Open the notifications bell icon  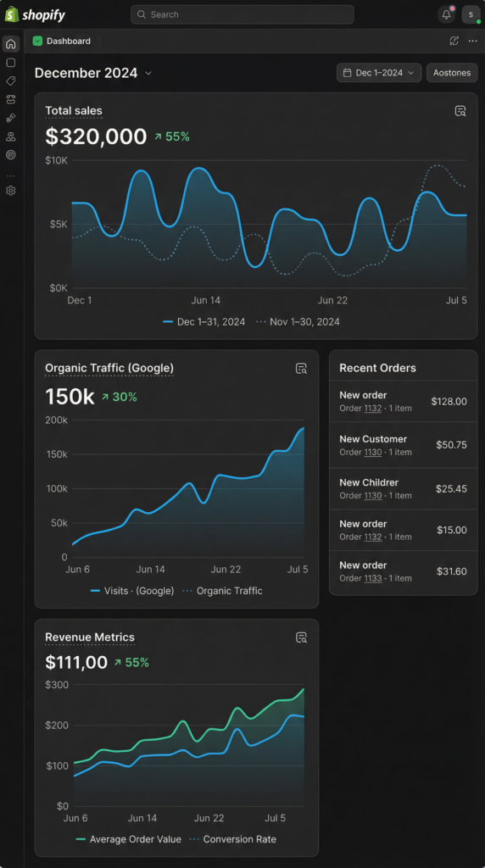[446, 14]
